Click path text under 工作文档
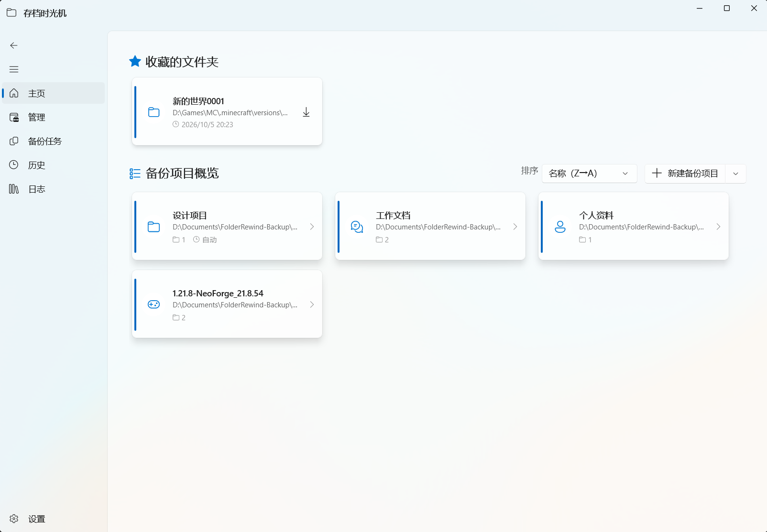Image resolution: width=767 pixels, height=532 pixels. (438, 227)
